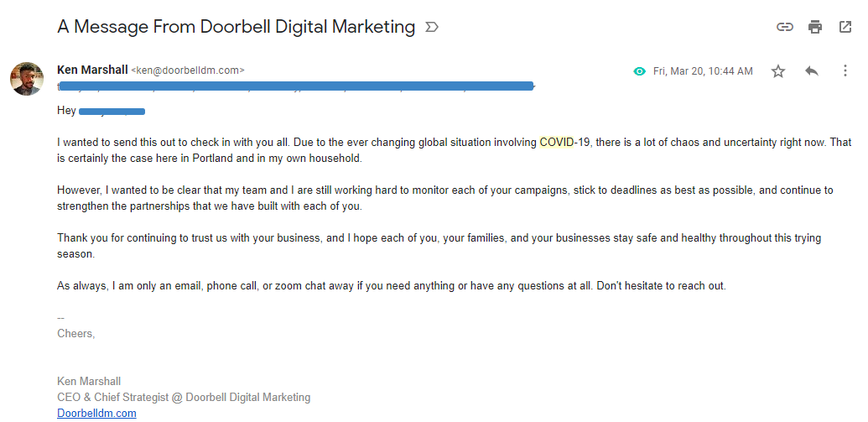This screenshot has height=422, width=868.
Task: Star this message from Ken Marshall
Action: coord(778,70)
